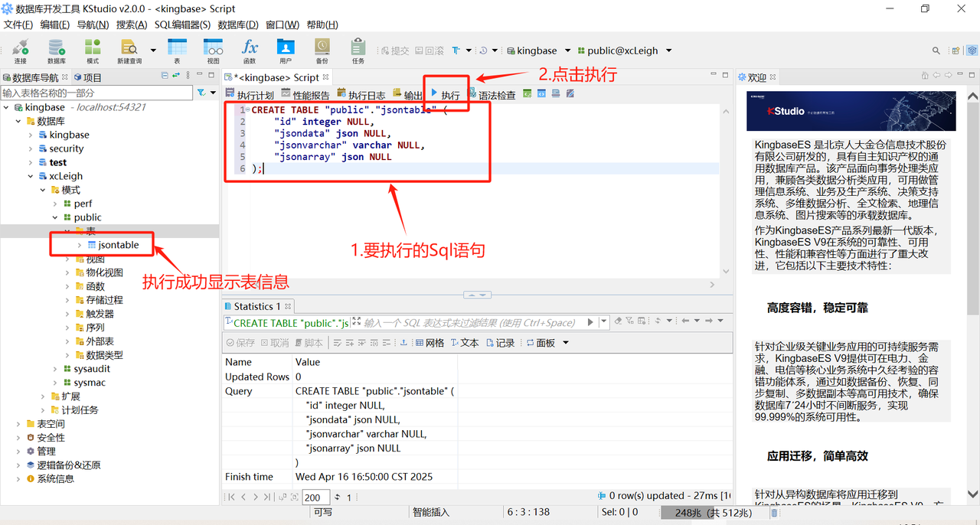Click the 用户 (User) toolbar icon
The image size is (980, 525).
[286, 51]
